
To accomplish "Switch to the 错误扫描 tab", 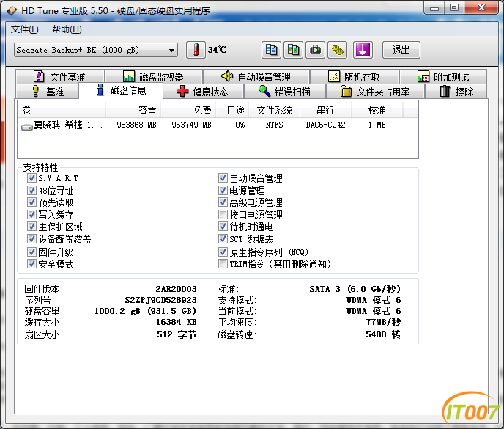I will click(285, 92).
